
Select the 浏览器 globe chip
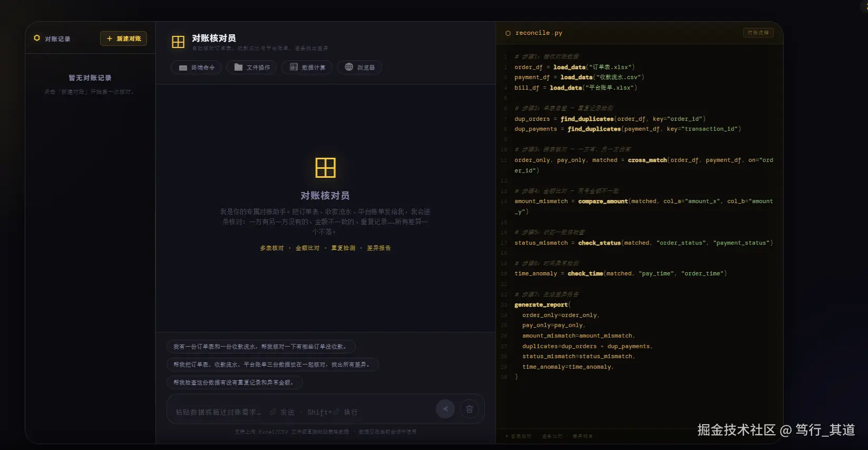359,68
